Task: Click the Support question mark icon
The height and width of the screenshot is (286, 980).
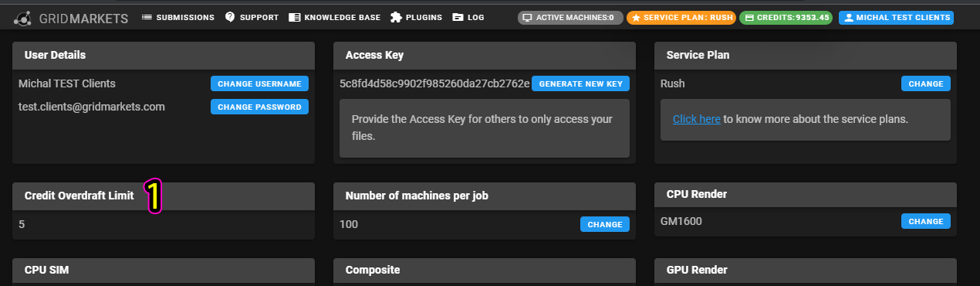Action: [x=230, y=17]
